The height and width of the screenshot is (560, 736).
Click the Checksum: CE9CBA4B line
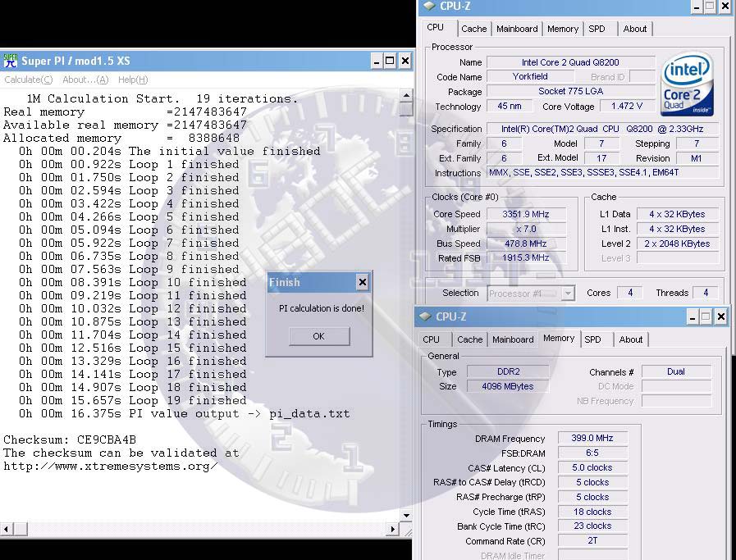[x=70, y=440]
